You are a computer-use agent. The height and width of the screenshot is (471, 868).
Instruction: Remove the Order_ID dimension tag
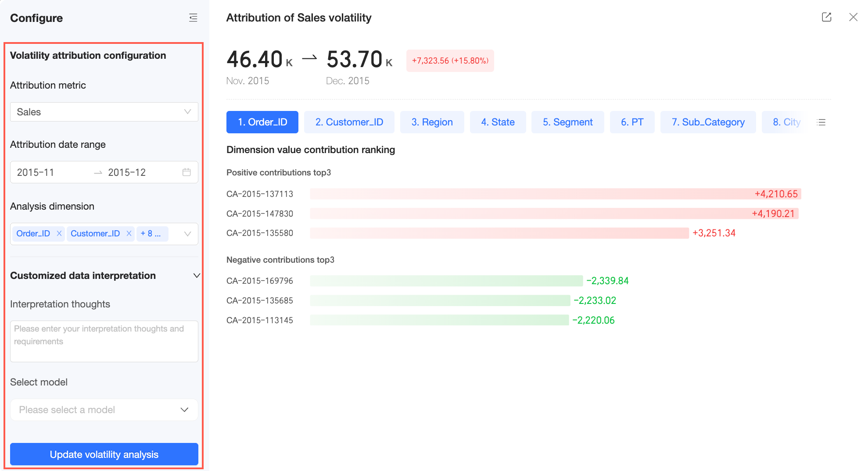[x=59, y=233]
